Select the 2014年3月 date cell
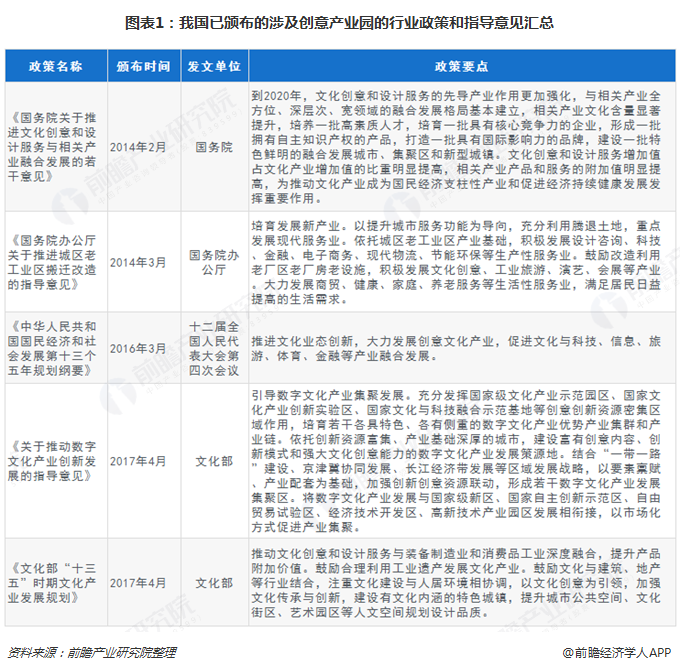The width and height of the screenshot is (680, 671). (140, 261)
